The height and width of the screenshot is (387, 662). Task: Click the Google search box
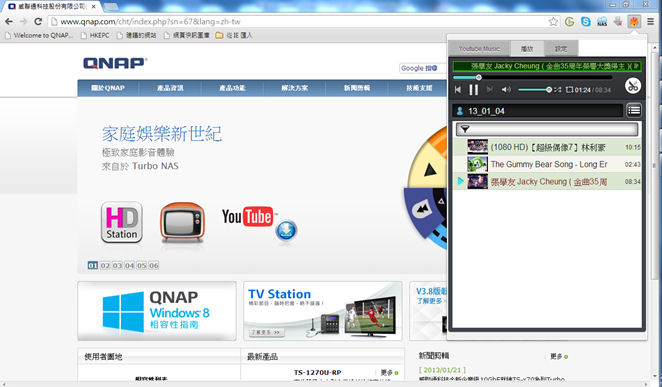point(423,68)
